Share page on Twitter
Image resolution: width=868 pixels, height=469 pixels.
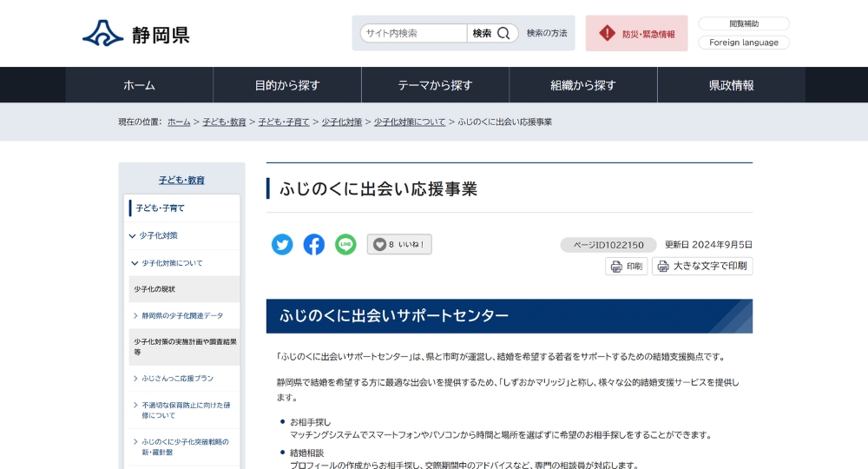282,244
